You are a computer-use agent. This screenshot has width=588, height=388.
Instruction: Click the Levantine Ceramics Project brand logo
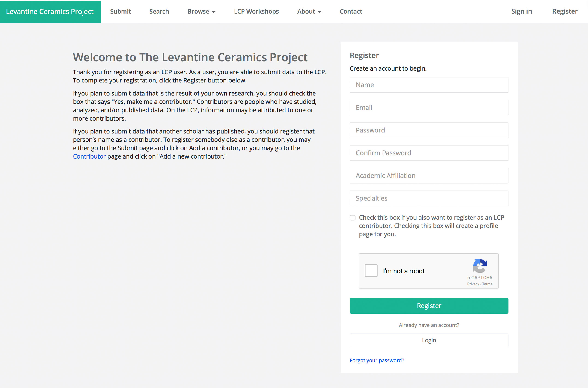tap(50, 12)
